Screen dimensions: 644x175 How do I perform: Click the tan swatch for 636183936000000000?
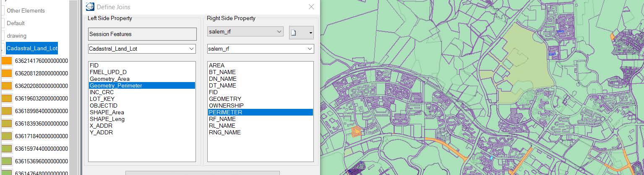7,124
